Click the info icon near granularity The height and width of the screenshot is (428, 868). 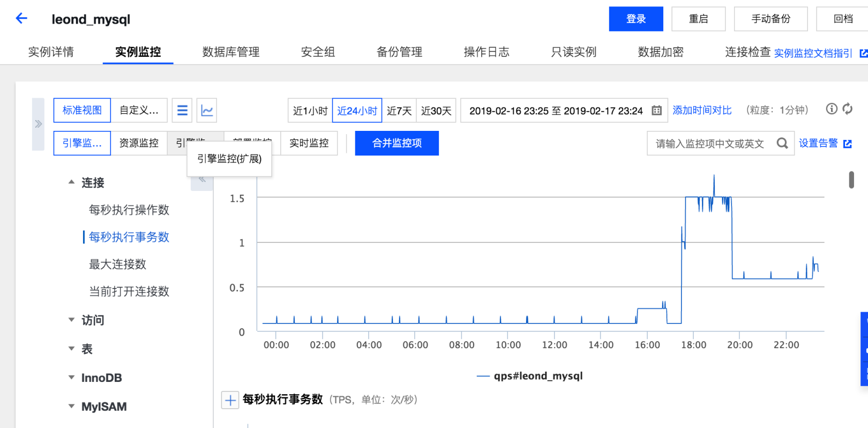pyautogui.click(x=832, y=109)
